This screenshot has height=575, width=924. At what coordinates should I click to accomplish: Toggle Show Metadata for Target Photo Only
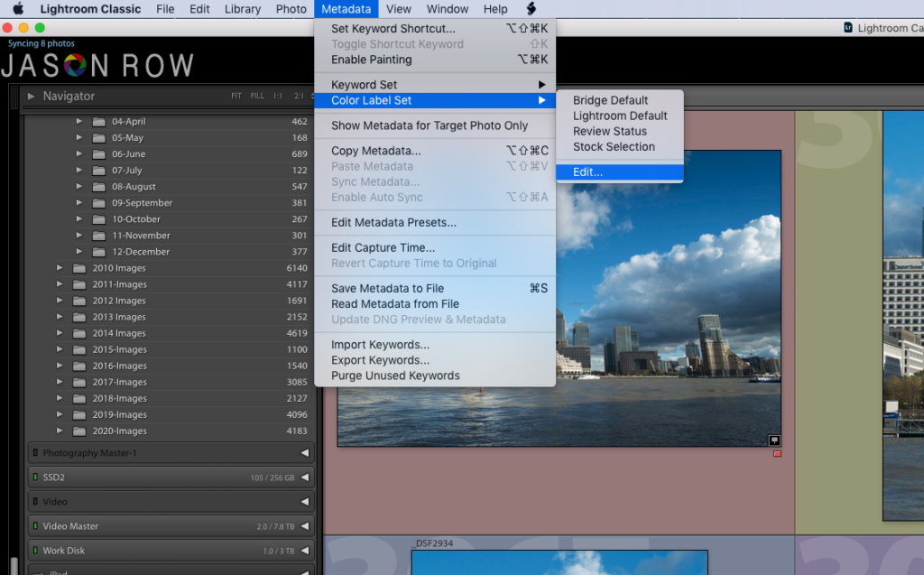coord(435,125)
